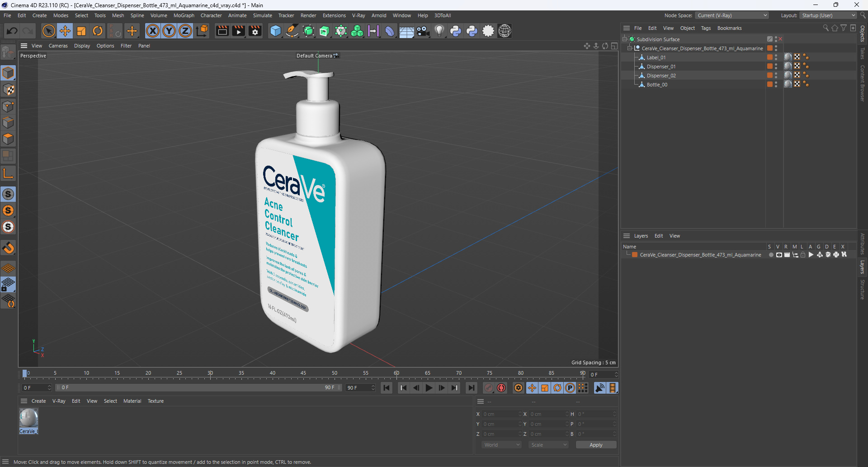Toggle Y axis lock
Viewport: 868px width, 467px height.
tap(169, 31)
